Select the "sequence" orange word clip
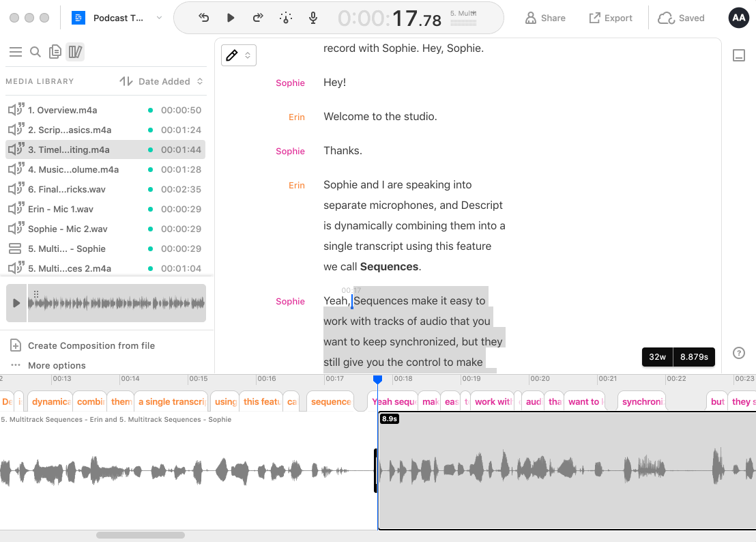 331,401
